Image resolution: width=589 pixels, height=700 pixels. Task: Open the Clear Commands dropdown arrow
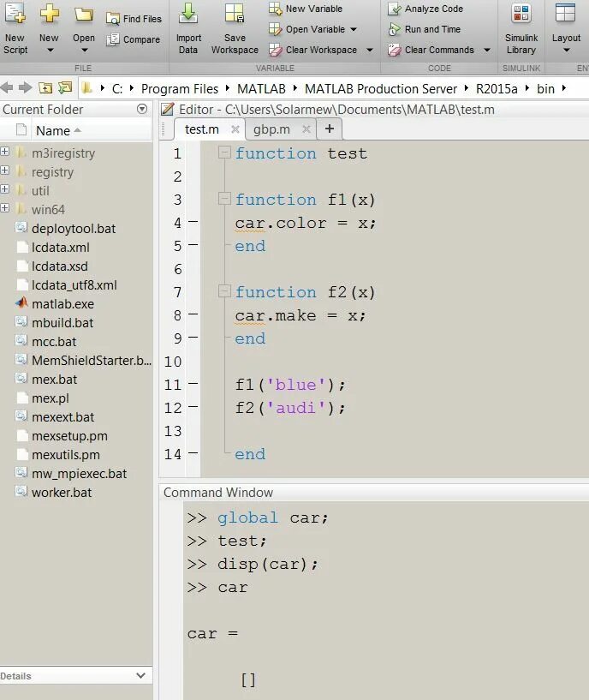pos(487,50)
